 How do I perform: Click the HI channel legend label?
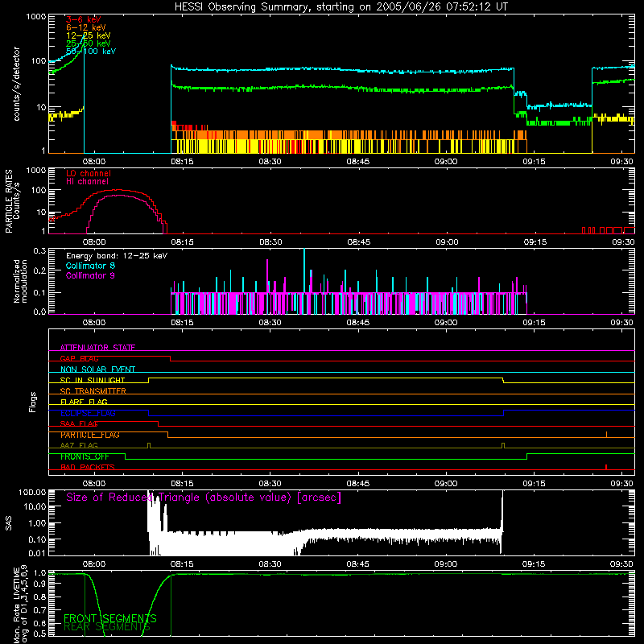88,182
